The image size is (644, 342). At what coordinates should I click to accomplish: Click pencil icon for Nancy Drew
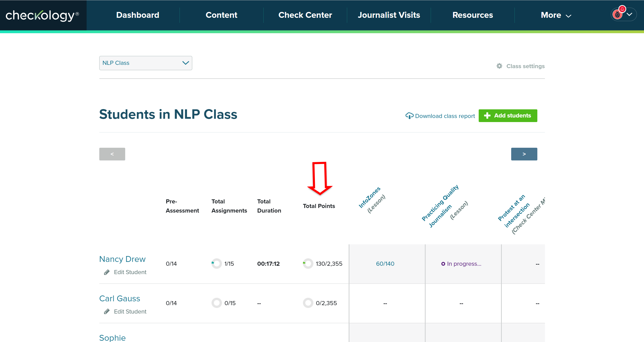[x=107, y=272]
